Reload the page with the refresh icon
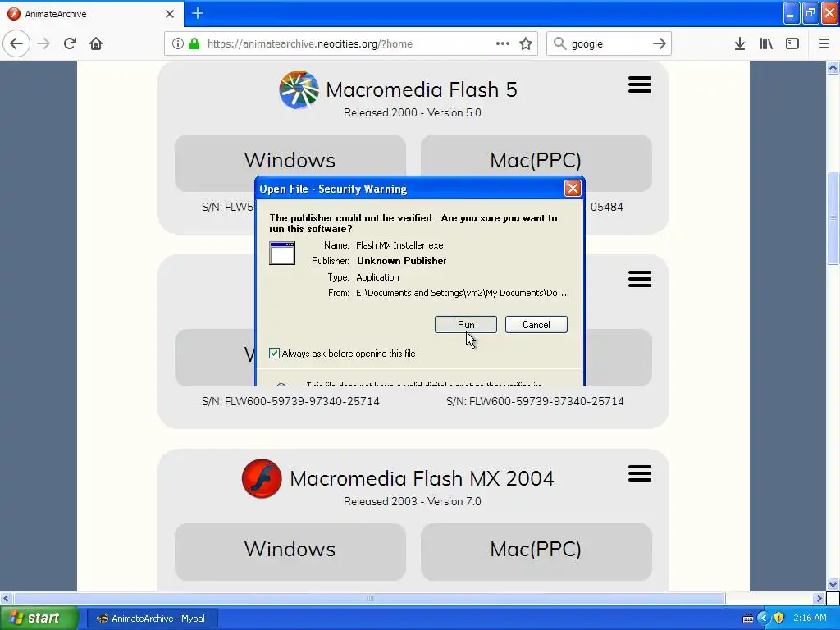Viewport: 840px width, 630px height. coord(70,43)
